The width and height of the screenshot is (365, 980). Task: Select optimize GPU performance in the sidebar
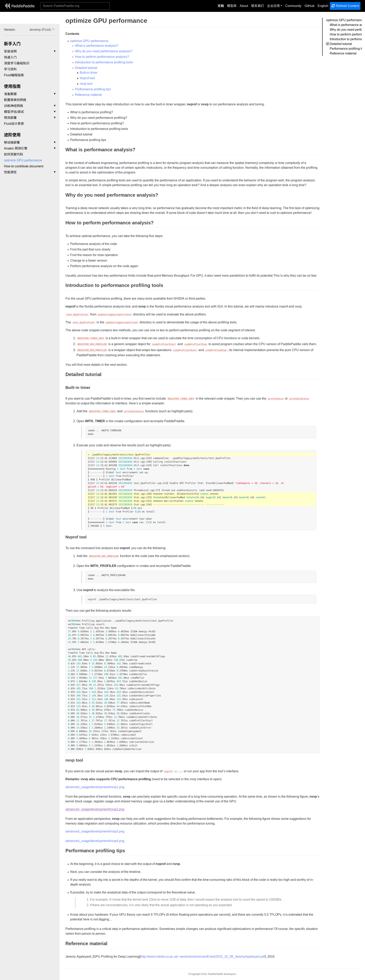tap(23, 160)
